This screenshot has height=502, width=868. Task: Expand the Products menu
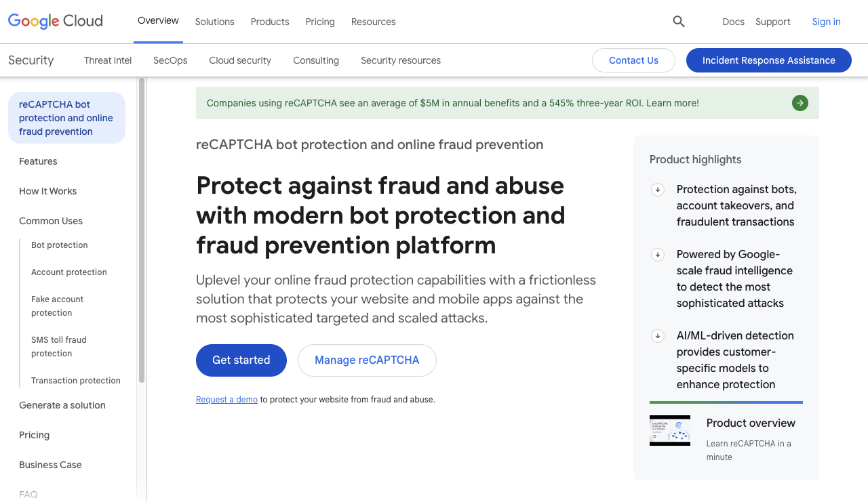pyautogui.click(x=270, y=22)
